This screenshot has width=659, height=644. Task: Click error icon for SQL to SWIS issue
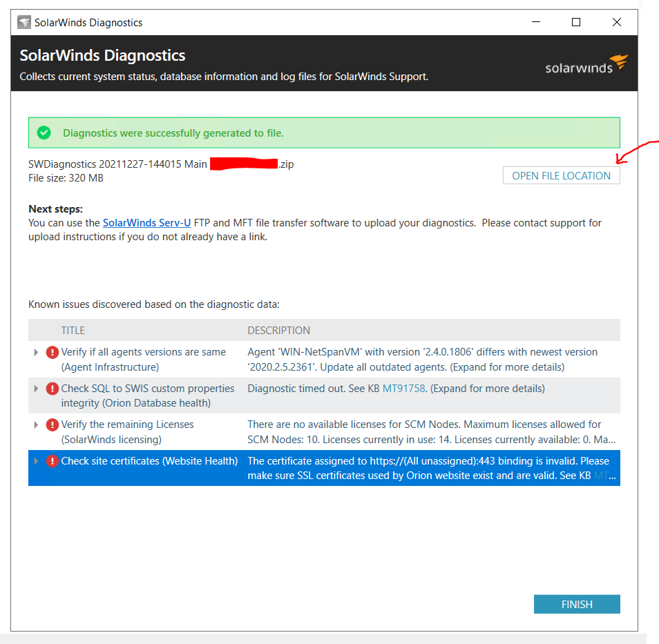[x=52, y=389]
